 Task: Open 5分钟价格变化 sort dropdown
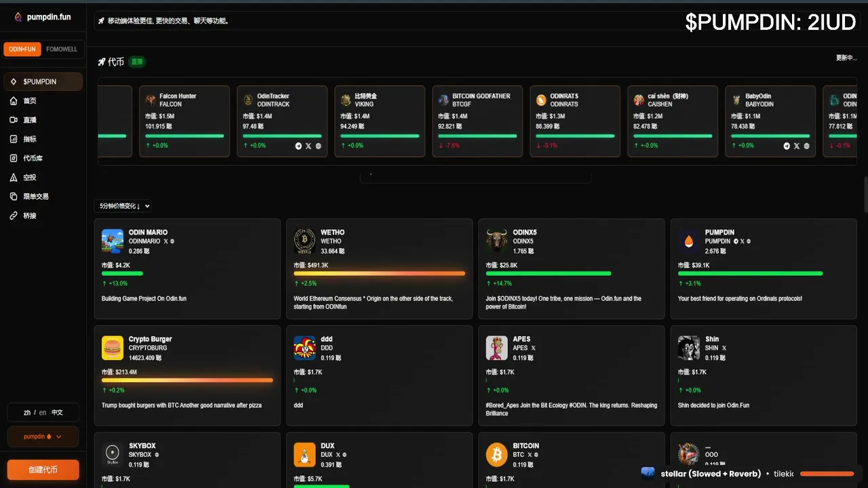coord(123,206)
